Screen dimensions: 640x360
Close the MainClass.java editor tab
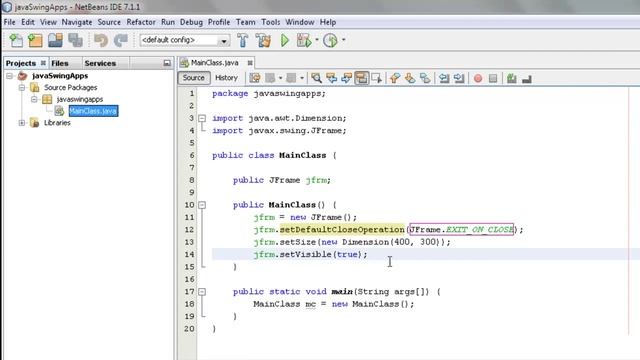250,62
